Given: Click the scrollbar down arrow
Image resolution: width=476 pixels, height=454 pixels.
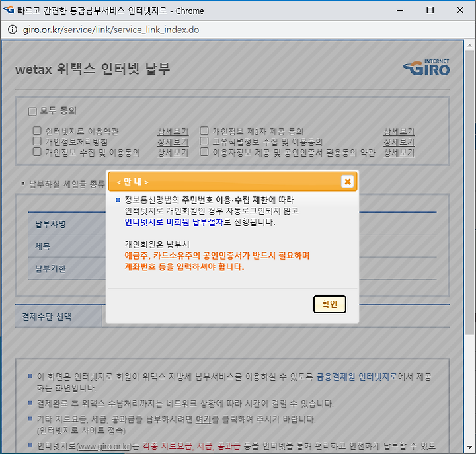Looking at the screenshot, I should click(469, 447).
